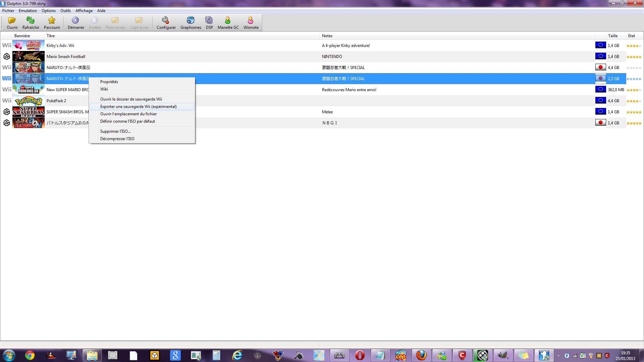Click the Wii platform icon beside Kirby's Adv. Wii
Viewport: 644px width, 362px height.
pyautogui.click(x=7, y=45)
